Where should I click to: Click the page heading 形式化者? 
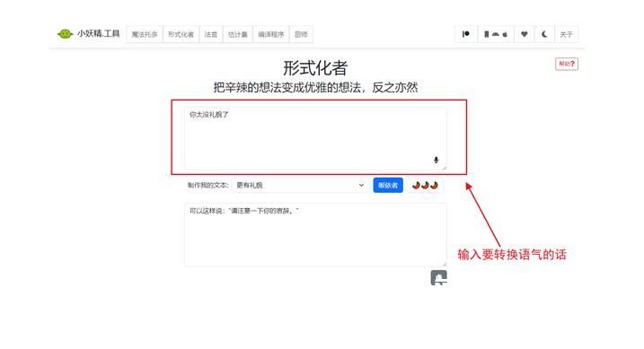pos(315,67)
